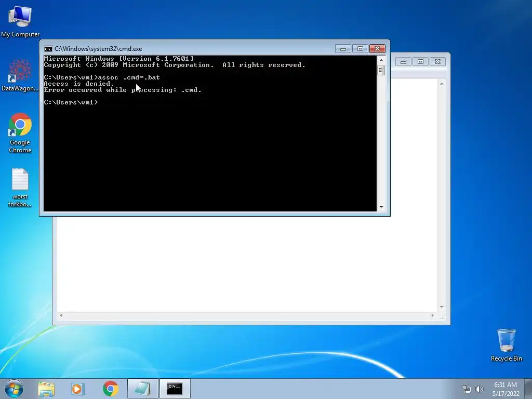
Task: Open the cmd.exe title bar system icon
Action: [x=48, y=49]
